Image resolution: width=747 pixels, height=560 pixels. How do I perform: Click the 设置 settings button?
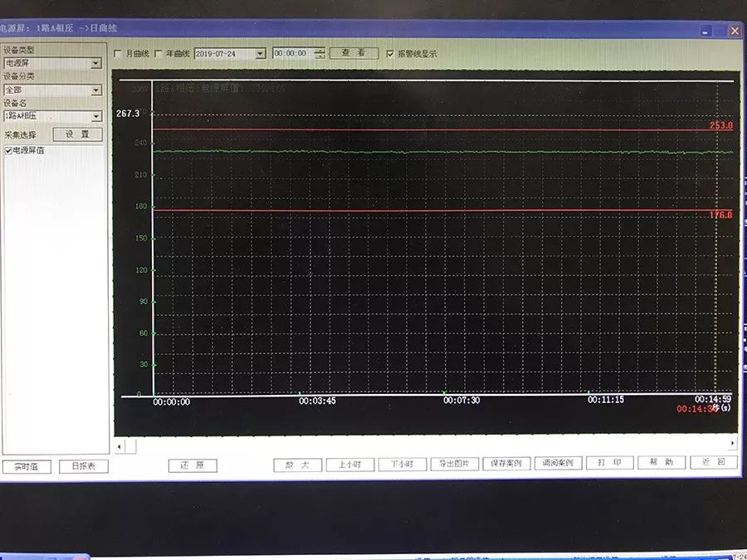[77, 134]
